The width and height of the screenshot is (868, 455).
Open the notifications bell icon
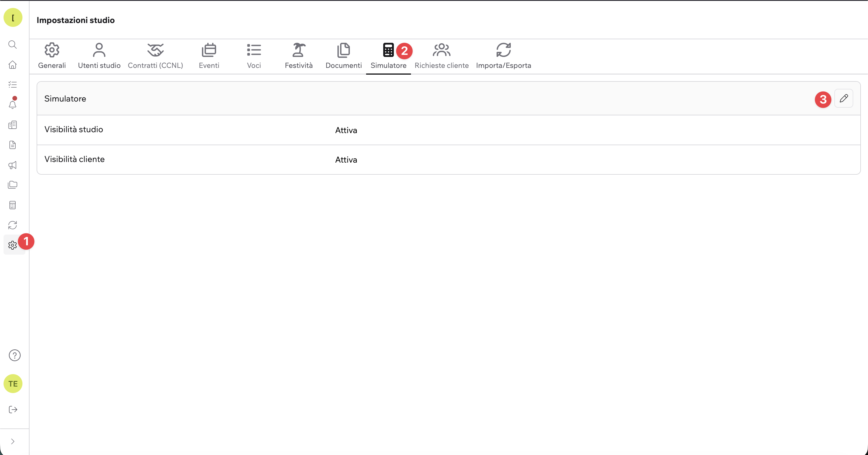12,104
